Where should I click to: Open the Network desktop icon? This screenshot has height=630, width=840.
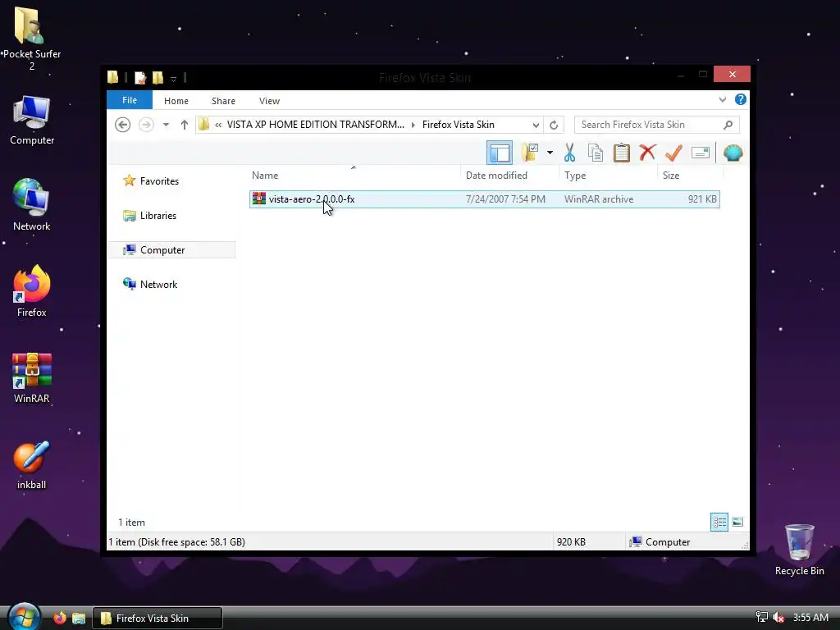pos(32,204)
